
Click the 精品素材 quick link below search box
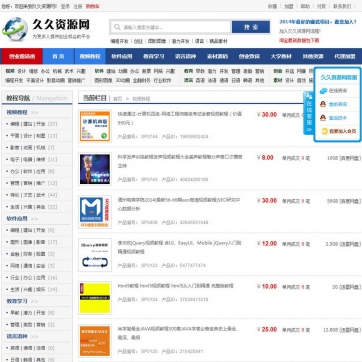(218, 41)
